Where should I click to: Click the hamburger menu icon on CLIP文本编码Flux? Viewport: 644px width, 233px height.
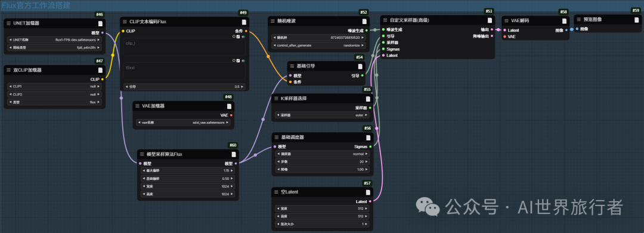pos(125,22)
